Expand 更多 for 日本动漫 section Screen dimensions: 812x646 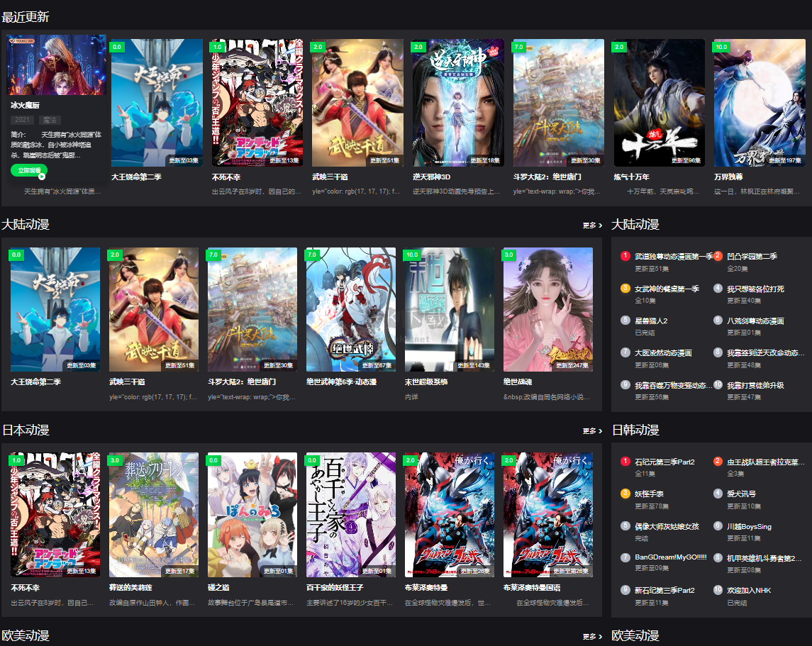592,430
